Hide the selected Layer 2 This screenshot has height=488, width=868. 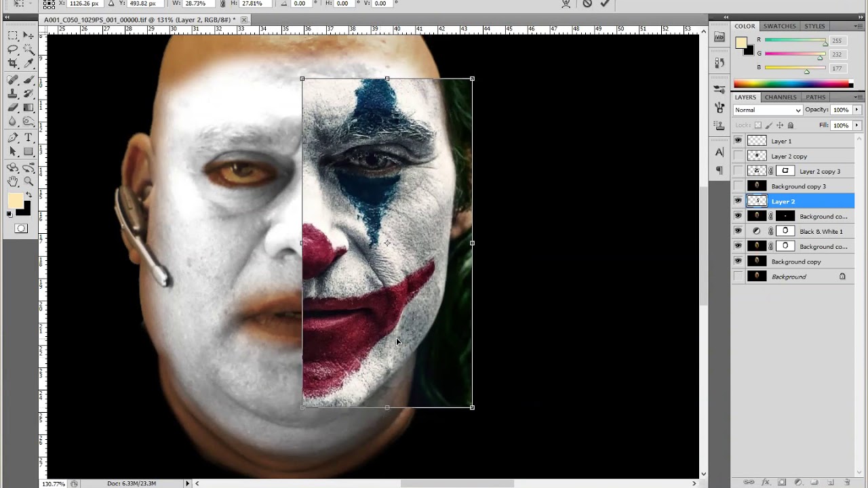coord(738,201)
